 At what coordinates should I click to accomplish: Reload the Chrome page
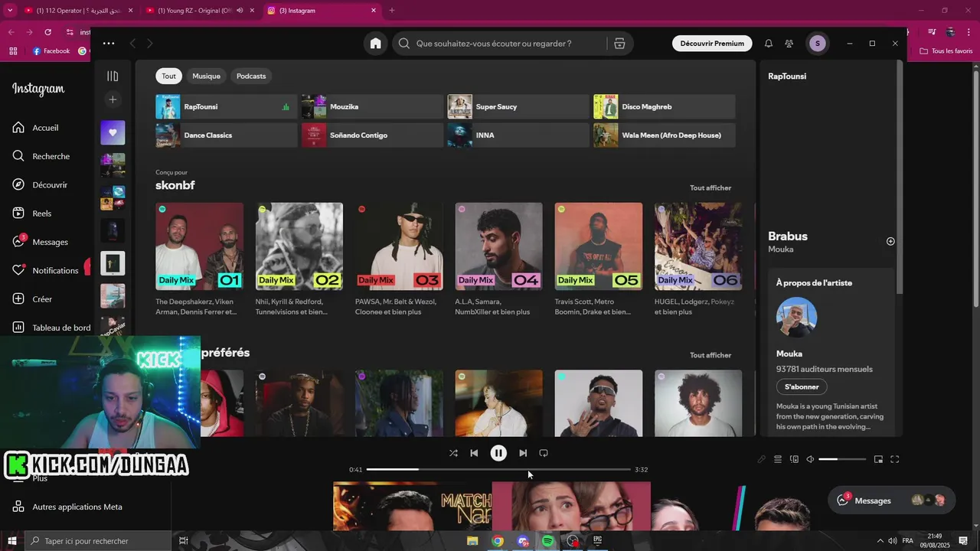pos(47,32)
